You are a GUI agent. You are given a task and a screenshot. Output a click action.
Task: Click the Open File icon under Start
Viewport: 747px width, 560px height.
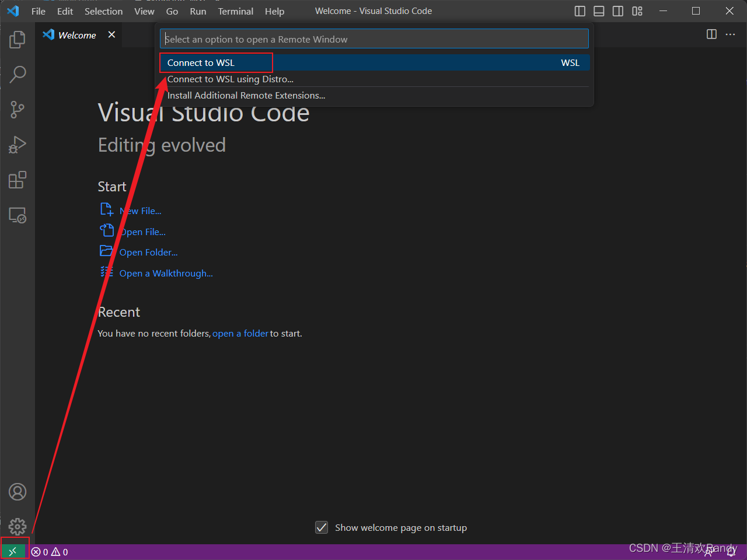click(107, 230)
